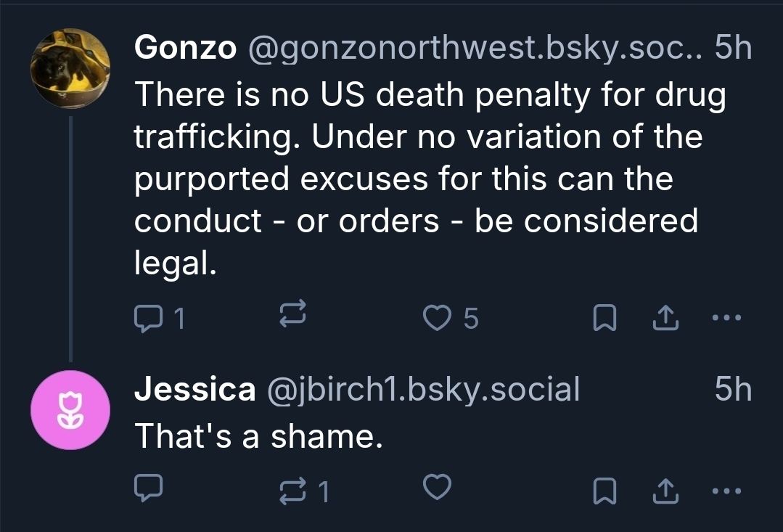Open the Gonzo display name link
The image size is (783, 532).
(185, 48)
